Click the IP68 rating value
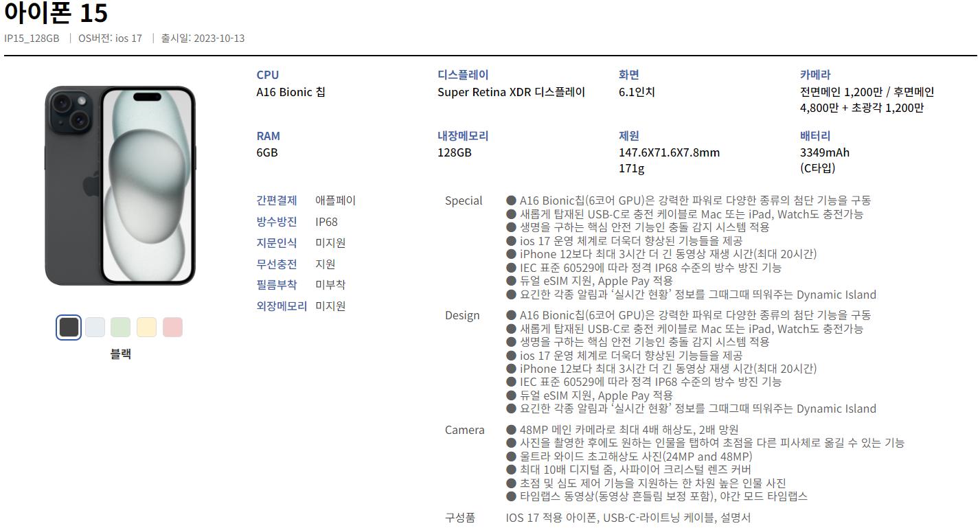Viewport: 980px width, 528px height. click(x=326, y=222)
